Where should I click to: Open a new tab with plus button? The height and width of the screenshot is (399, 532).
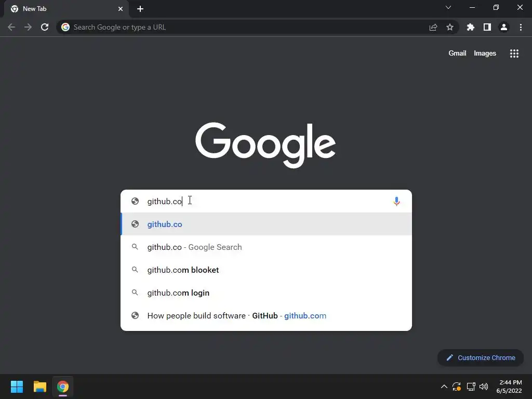click(x=140, y=9)
